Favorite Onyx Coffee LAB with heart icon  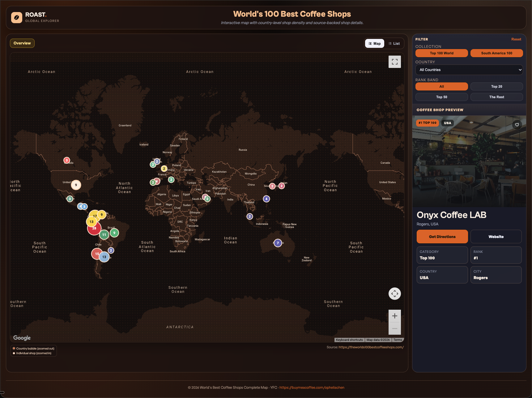[x=517, y=125]
